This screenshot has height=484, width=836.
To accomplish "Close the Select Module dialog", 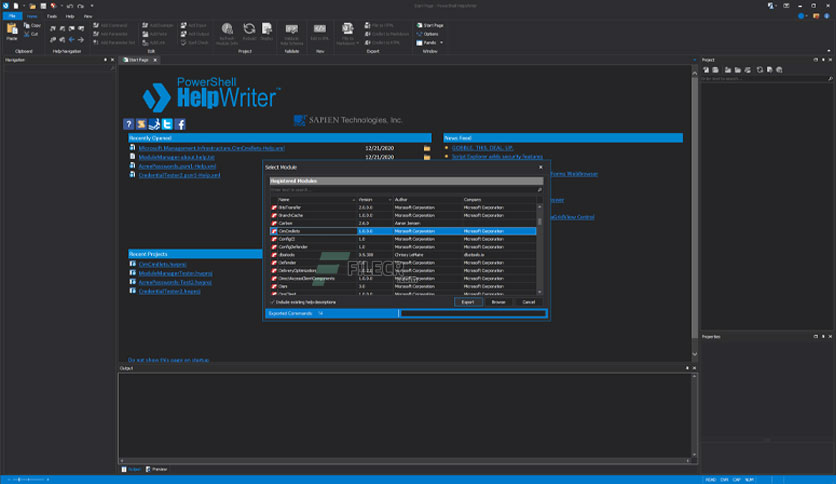I will point(541,167).
